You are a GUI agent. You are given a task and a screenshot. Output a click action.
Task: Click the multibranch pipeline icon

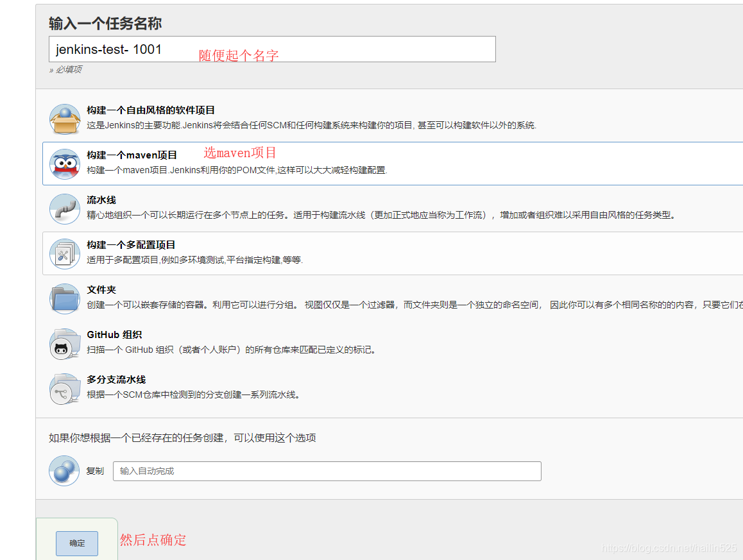pyautogui.click(x=65, y=389)
